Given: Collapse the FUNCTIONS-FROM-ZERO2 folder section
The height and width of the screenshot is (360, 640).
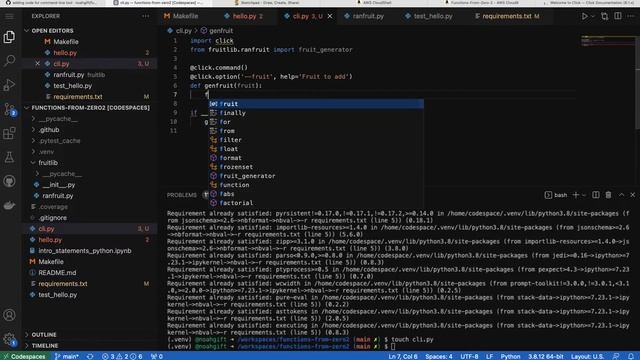Looking at the screenshot, I should pos(90,108).
